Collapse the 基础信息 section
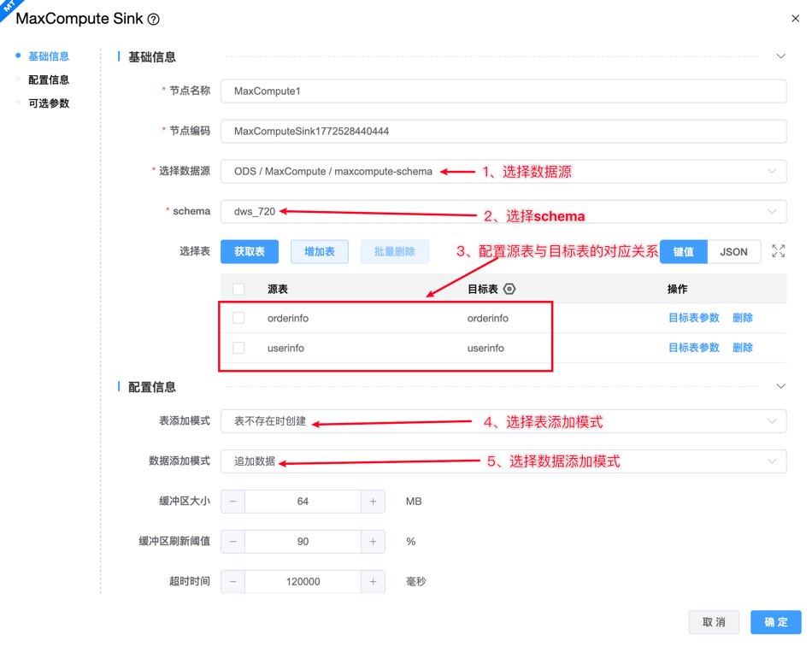812x646 pixels. tap(780, 56)
